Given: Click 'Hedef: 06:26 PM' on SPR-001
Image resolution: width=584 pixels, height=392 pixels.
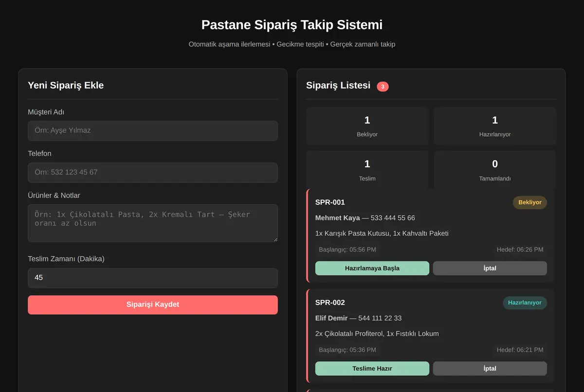Looking at the screenshot, I should (x=520, y=249).
